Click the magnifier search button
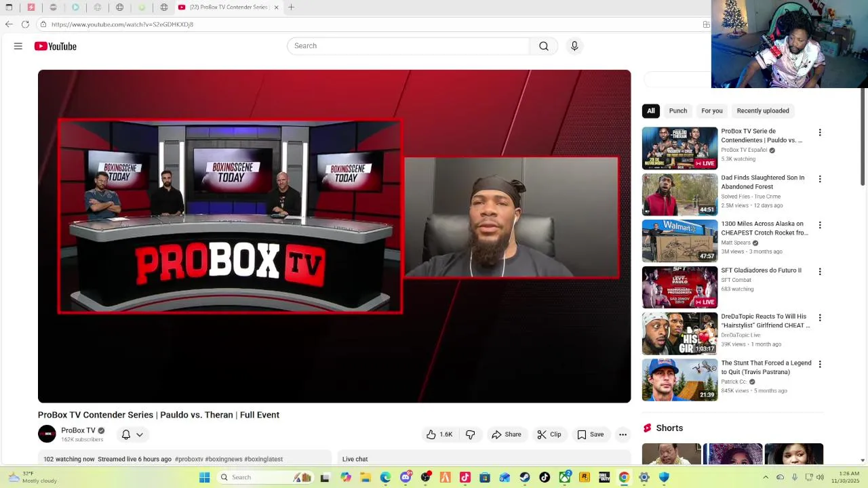The height and width of the screenshot is (488, 868). pyautogui.click(x=544, y=46)
